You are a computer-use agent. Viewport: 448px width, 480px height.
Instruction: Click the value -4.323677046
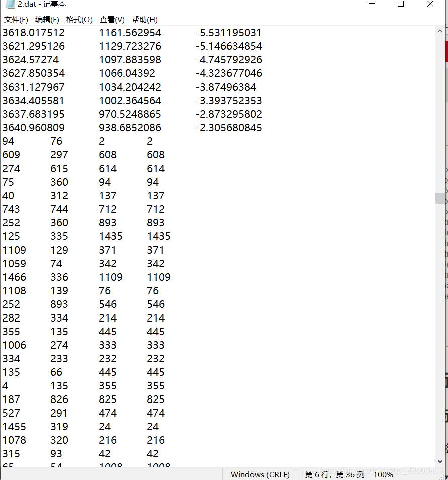pyautogui.click(x=229, y=73)
